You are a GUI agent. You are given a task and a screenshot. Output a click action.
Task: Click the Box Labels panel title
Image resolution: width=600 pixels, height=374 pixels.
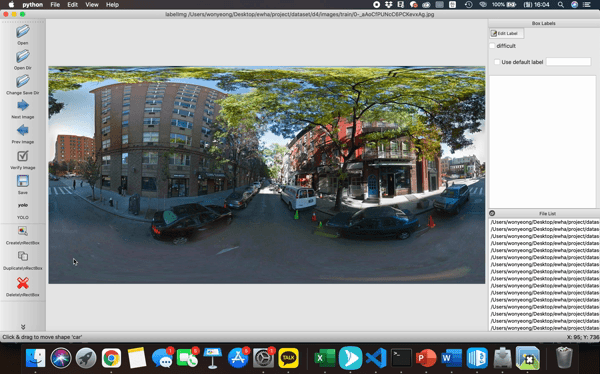pos(543,23)
